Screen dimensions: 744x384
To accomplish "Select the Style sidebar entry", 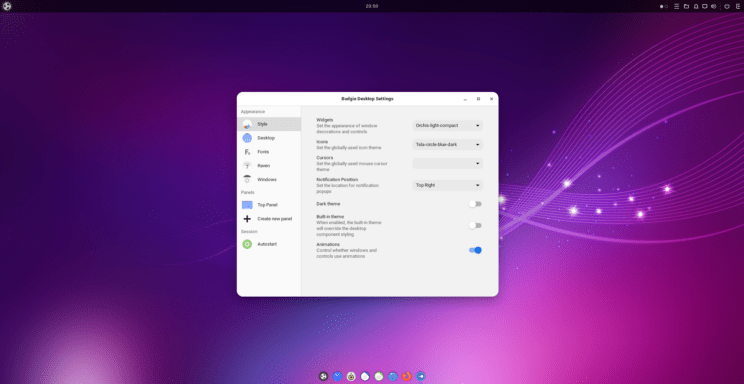I will [x=269, y=124].
